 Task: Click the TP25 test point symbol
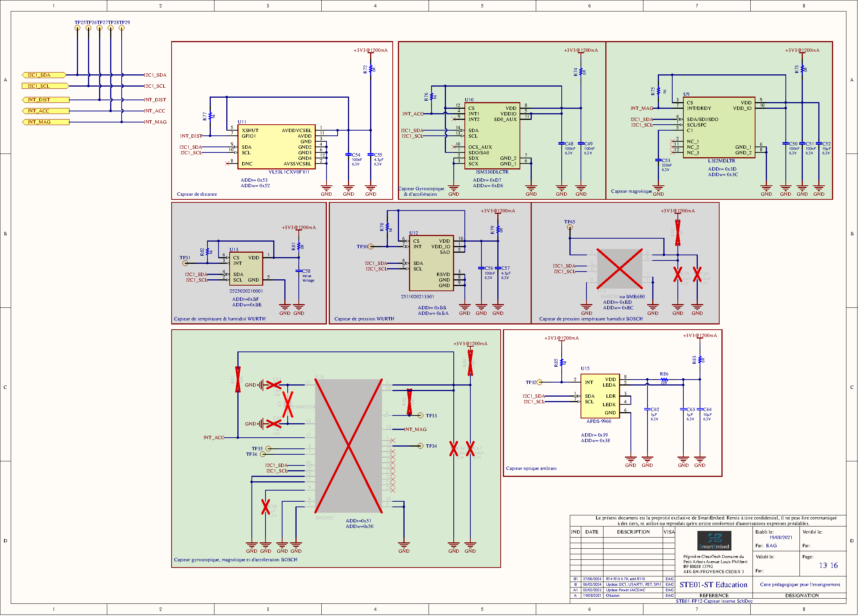click(77, 28)
